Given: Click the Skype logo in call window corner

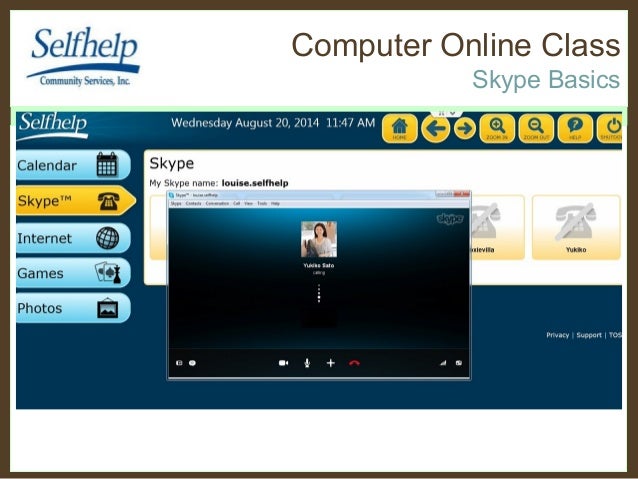Looking at the screenshot, I should (x=450, y=219).
